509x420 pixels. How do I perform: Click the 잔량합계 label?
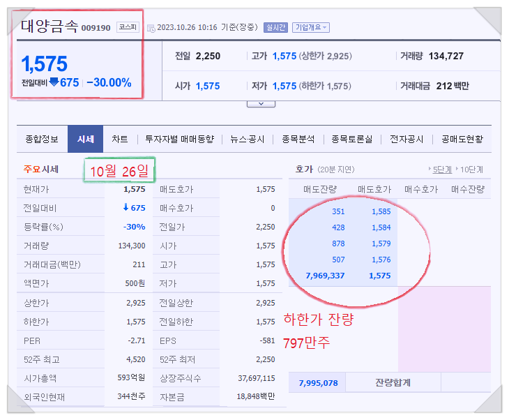(x=393, y=383)
